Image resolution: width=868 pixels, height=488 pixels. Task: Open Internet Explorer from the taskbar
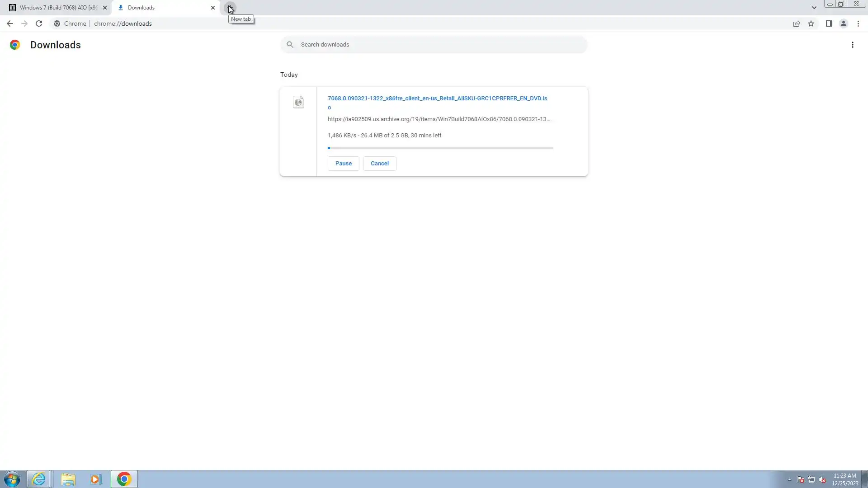pyautogui.click(x=39, y=479)
